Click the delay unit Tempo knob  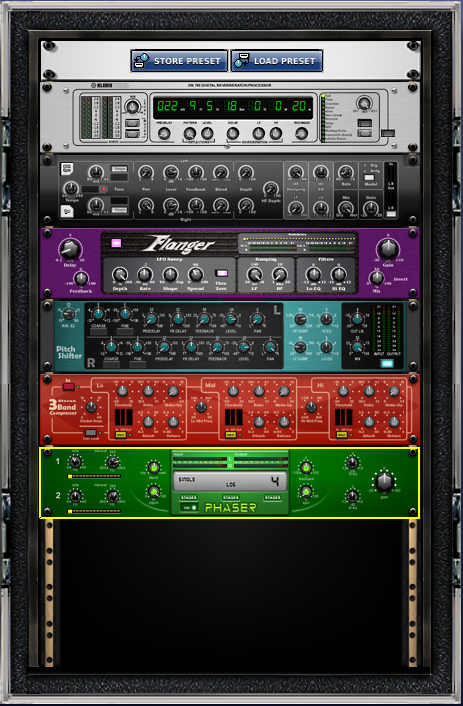tap(71, 188)
